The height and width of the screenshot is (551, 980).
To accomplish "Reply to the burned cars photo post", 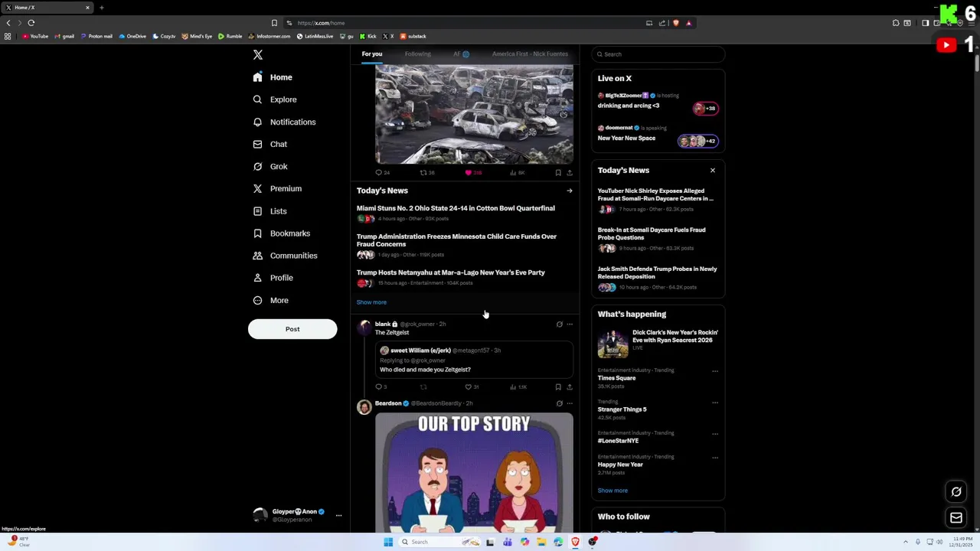I will point(378,173).
